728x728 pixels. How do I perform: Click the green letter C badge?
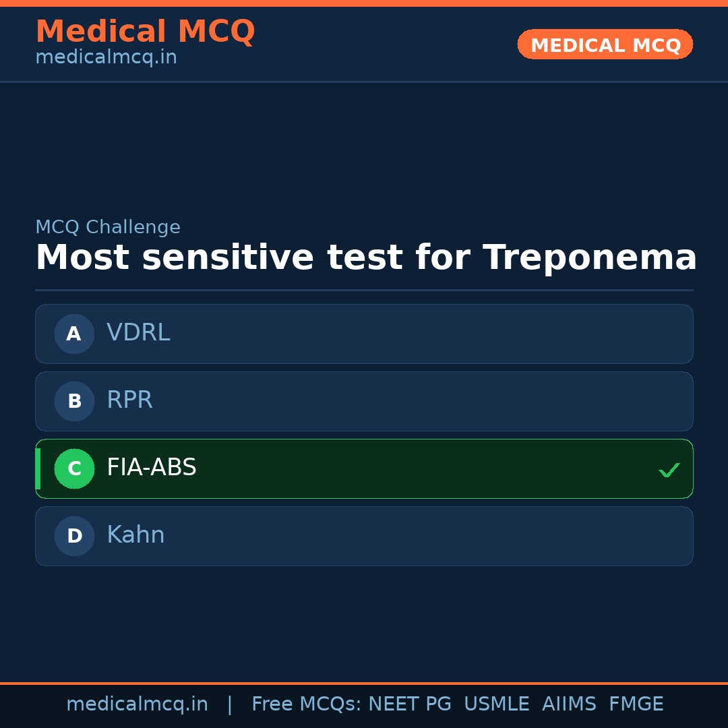coord(74,468)
